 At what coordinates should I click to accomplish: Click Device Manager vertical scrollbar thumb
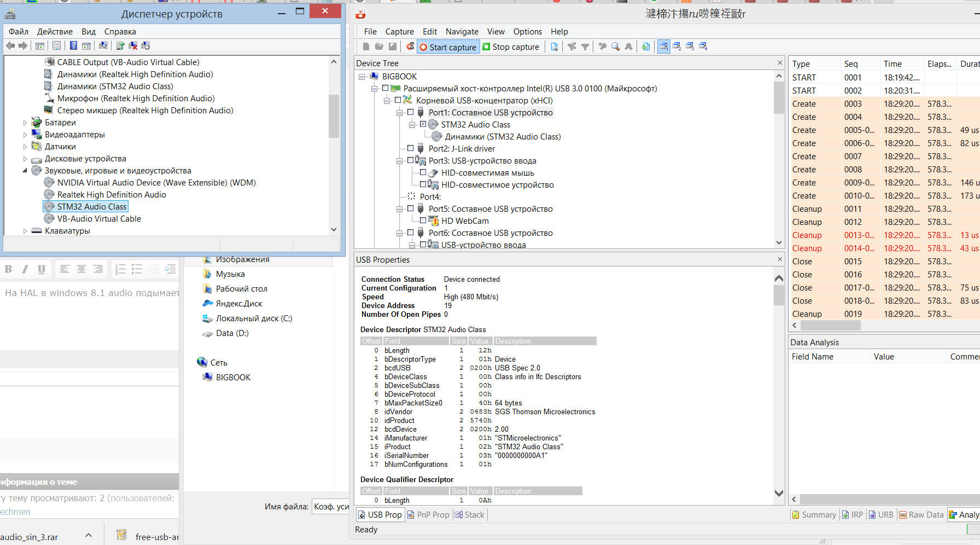pyautogui.click(x=334, y=116)
